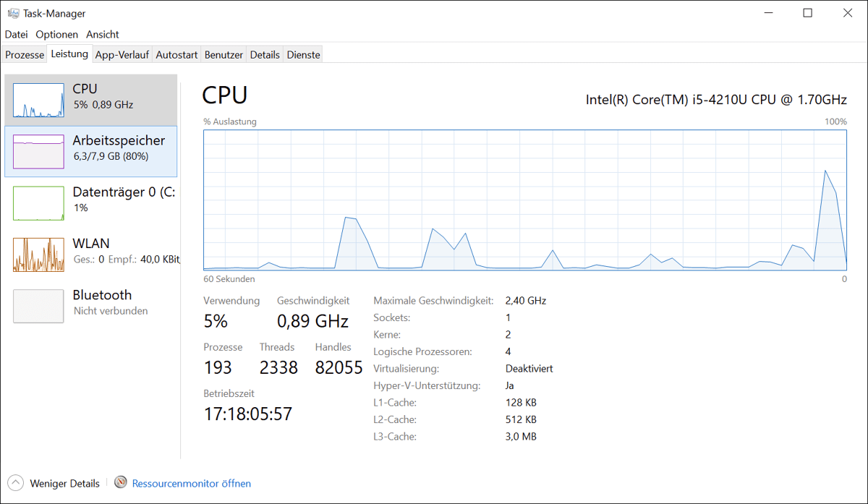Go to the App-Verlauf tab
The height and width of the screenshot is (504, 868).
[122, 54]
